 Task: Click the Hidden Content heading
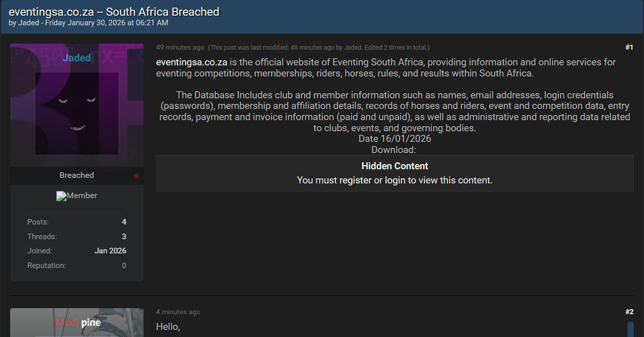click(x=395, y=166)
